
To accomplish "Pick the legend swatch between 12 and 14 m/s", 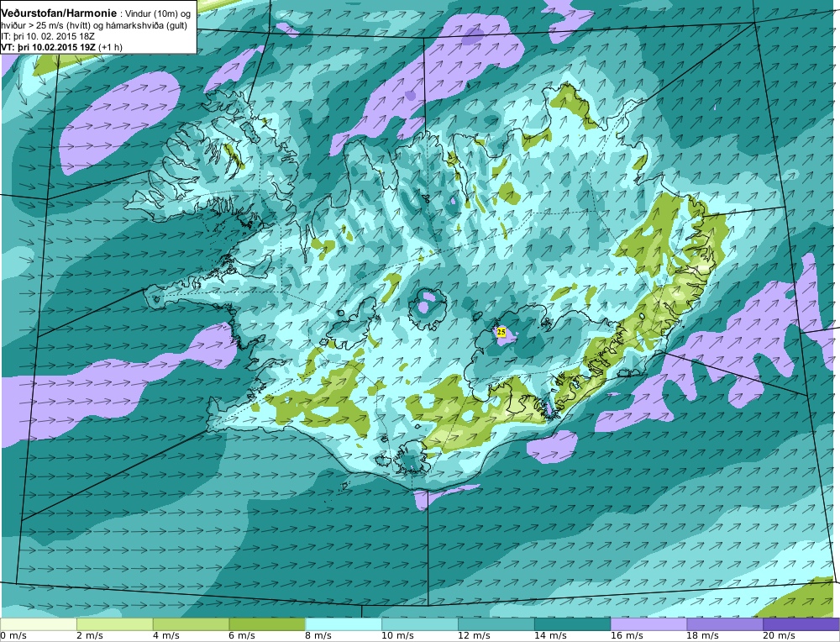I will point(496,624).
